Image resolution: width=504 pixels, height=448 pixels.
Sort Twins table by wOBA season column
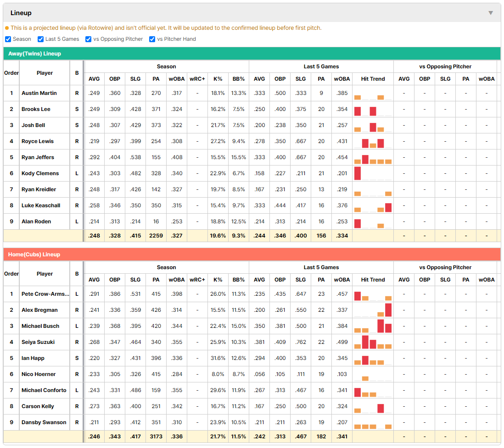(x=176, y=79)
